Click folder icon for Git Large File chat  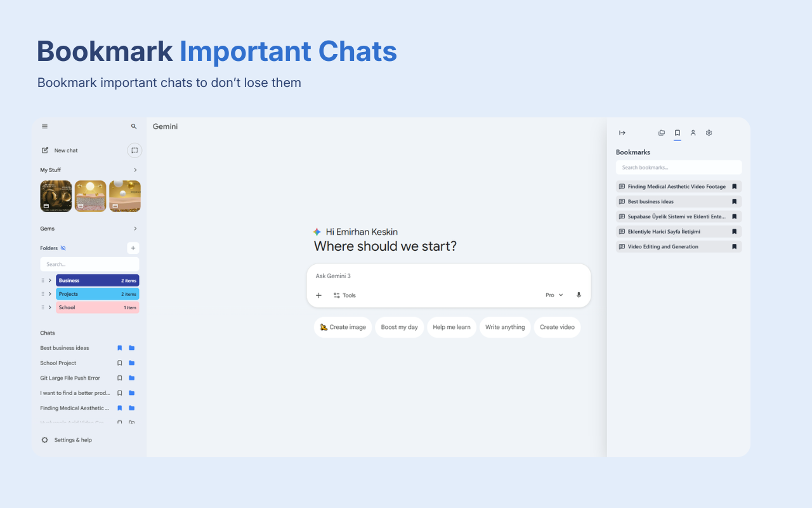point(131,378)
